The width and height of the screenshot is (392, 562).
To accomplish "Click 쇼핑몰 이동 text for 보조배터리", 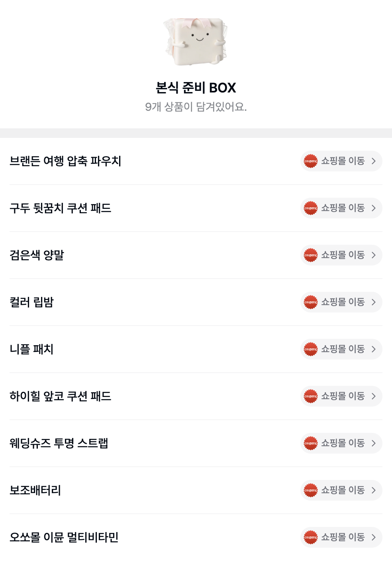I will pyautogui.click(x=343, y=490).
